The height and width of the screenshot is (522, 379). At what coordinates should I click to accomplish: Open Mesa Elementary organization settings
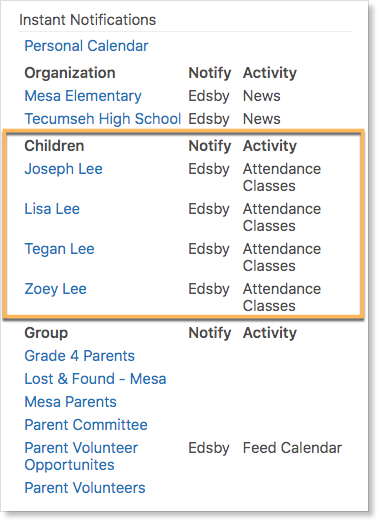[83, 96]
